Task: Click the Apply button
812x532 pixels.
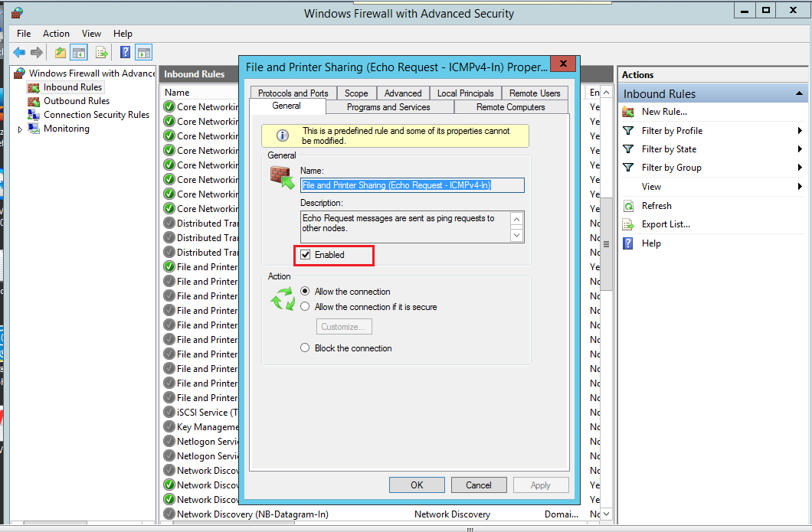Action: pos(541,485)
